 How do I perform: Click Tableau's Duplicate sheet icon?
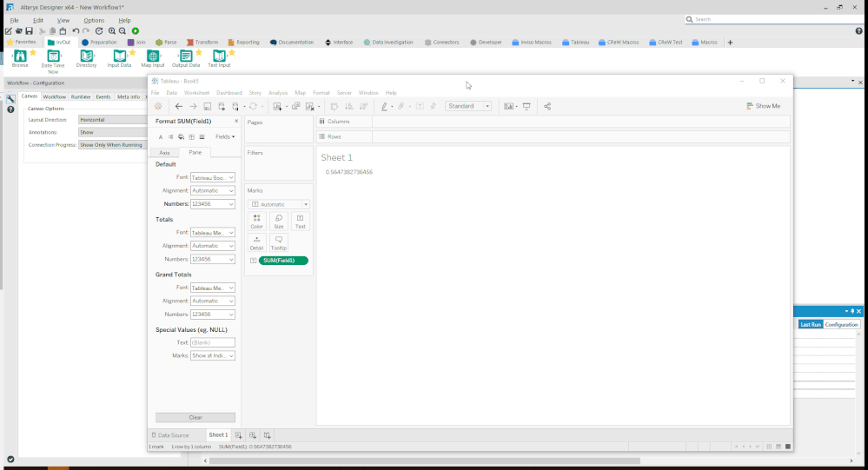coord(296,106)
